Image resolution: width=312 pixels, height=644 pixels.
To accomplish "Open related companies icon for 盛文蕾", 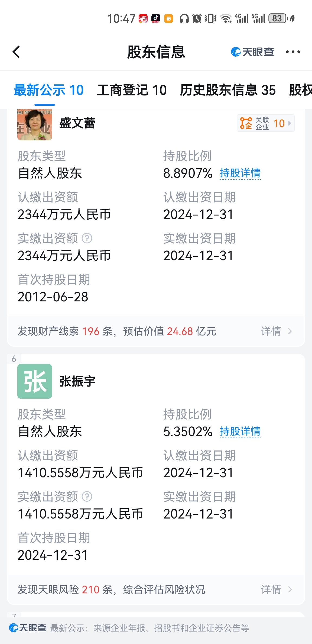I will click(246, 123).
